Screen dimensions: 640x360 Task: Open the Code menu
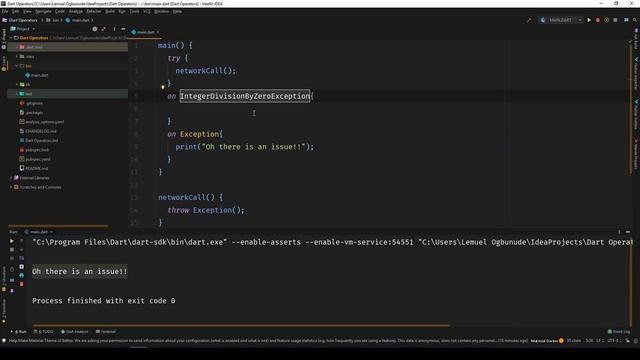click(x=60, y=11)
